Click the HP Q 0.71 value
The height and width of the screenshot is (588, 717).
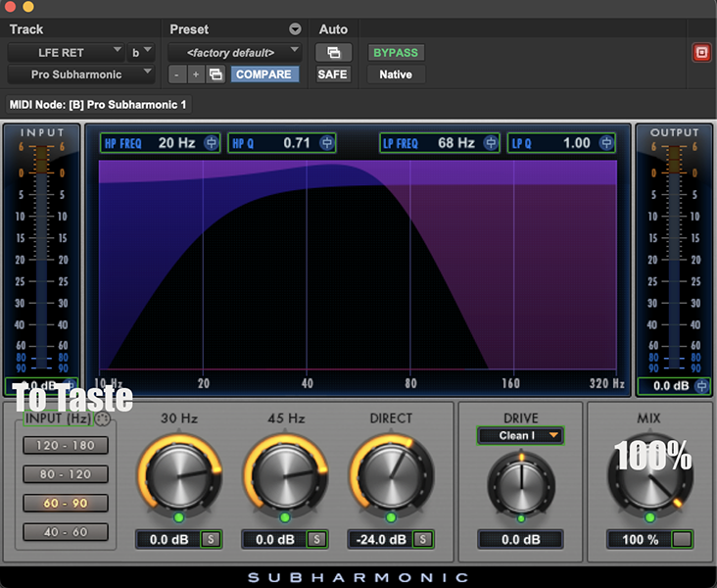[297, 143]
